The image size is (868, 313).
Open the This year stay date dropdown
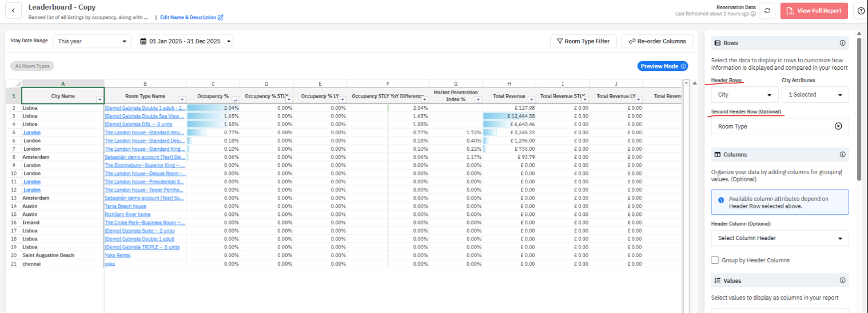(x=92, y=41)
